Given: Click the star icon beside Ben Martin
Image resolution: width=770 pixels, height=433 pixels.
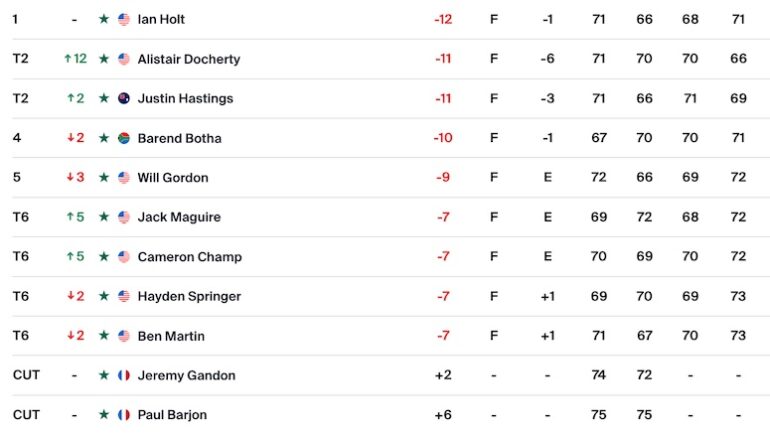Looking at the screenshot, I should (103, 336).
